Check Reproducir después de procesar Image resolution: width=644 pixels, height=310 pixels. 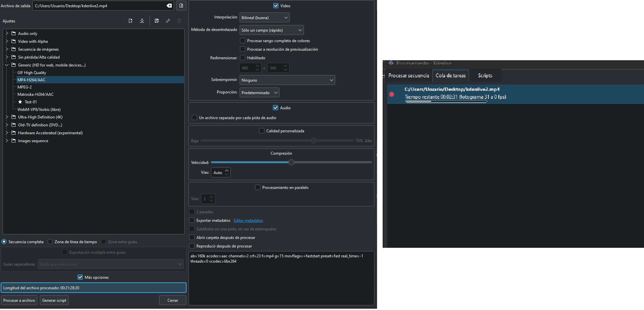192,246
